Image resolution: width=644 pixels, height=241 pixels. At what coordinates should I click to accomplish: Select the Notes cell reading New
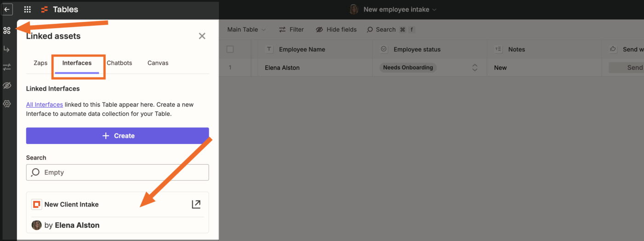(x=544, y=68)
